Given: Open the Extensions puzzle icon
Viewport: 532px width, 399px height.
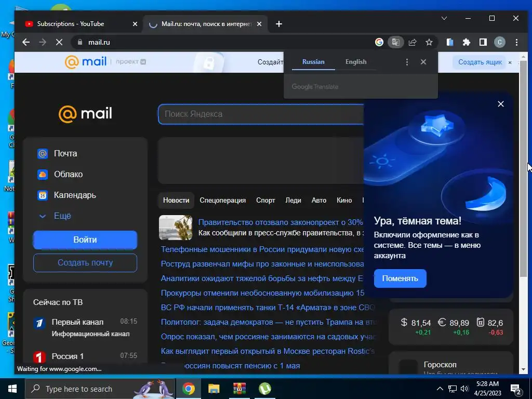Looking at the screenshot, I should click(466, 42).
